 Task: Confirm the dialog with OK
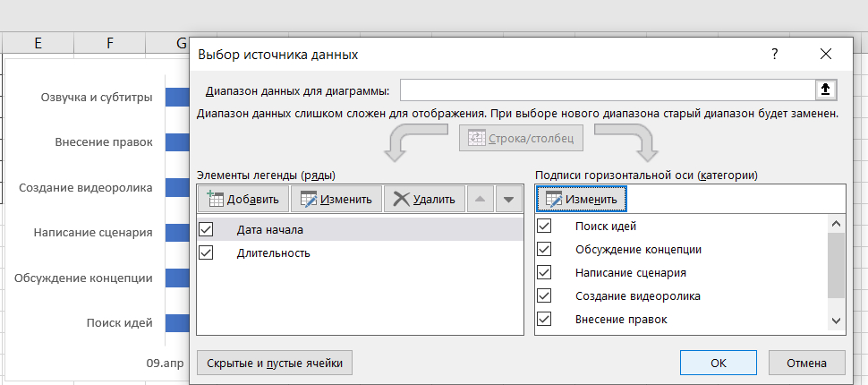point(718,363)
